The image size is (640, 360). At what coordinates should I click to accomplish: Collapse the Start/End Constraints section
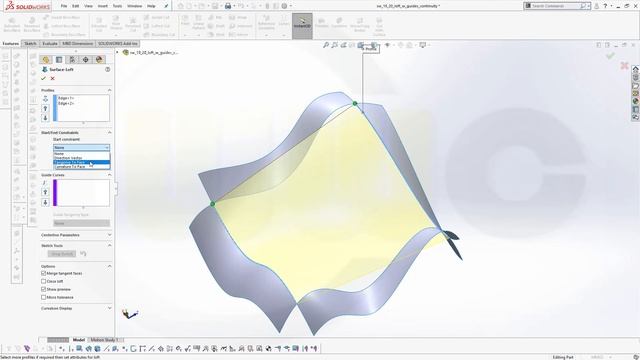pos(109,133)
